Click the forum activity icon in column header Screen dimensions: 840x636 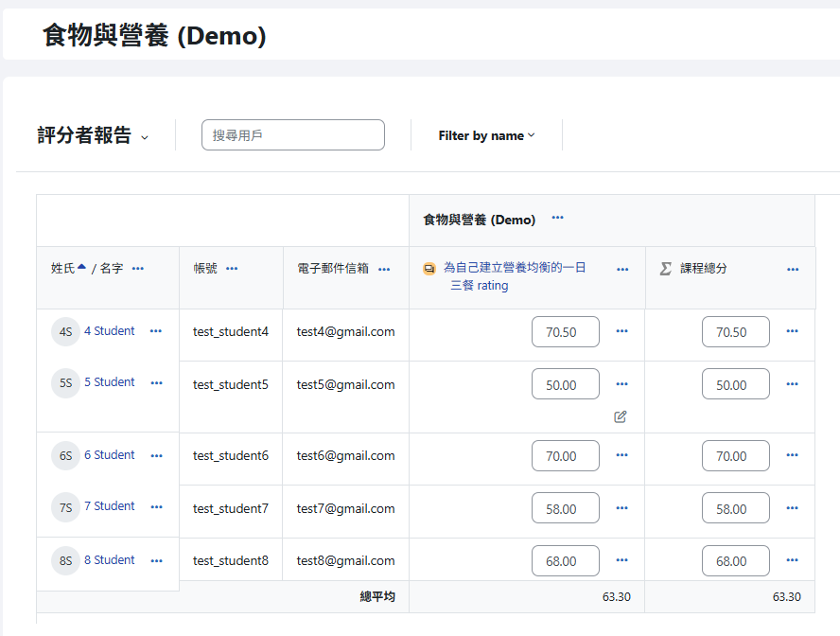(429, 269)
